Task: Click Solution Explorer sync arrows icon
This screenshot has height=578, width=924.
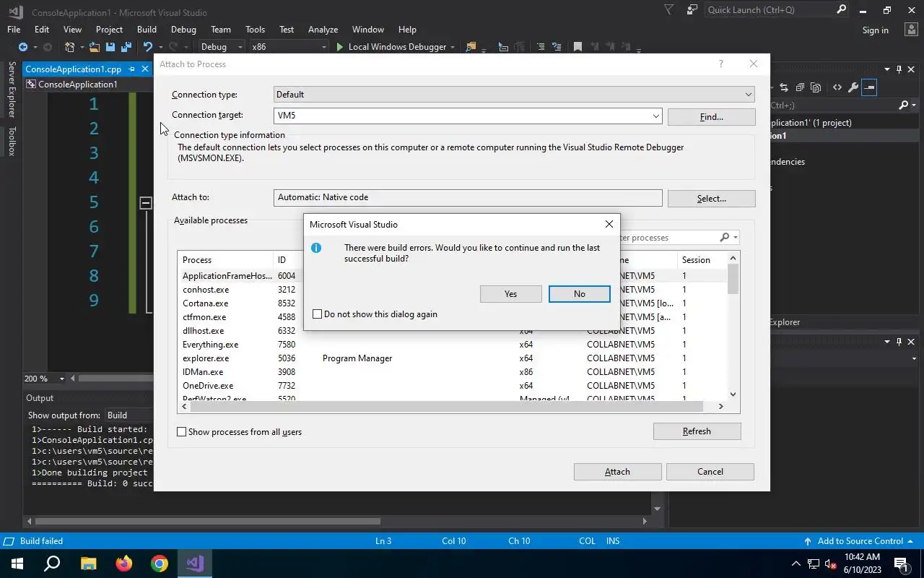Action: (x=785, y=87)
